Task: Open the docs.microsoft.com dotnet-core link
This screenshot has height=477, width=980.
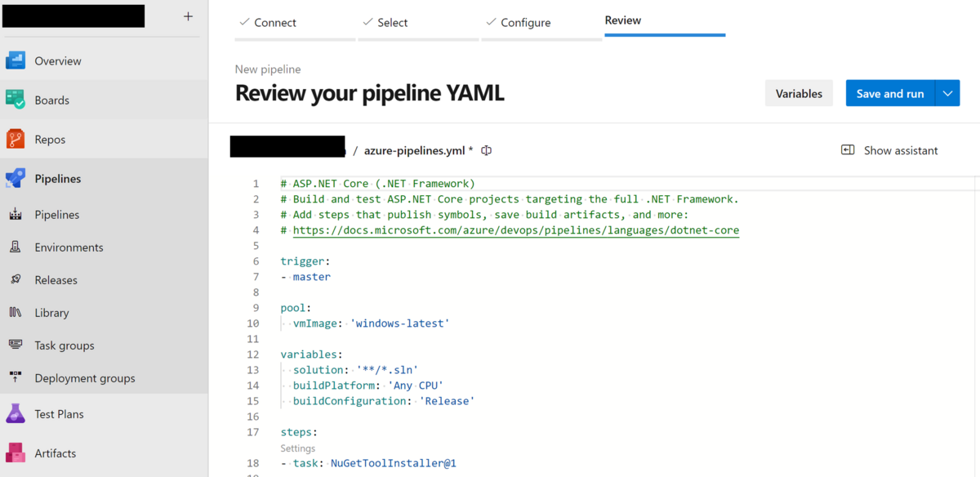Action: (515, 230)
